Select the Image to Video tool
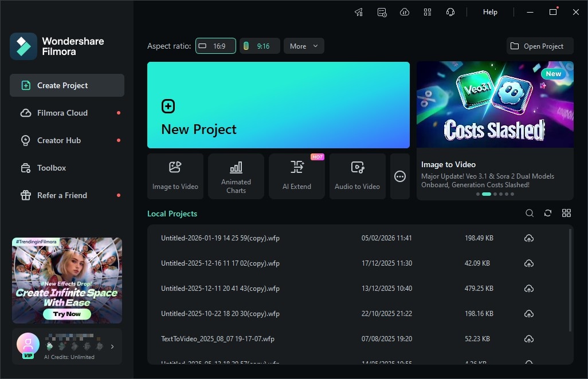 175,176
